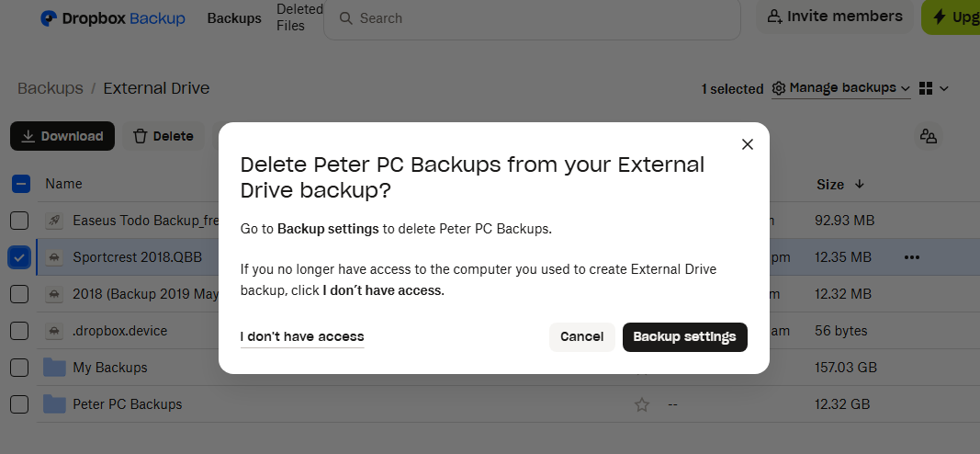Open the three-dots menu for Sportcrest 2018.QBB
Image resolution: width=980 pixels, height=454 pixels.
[911, 257]
